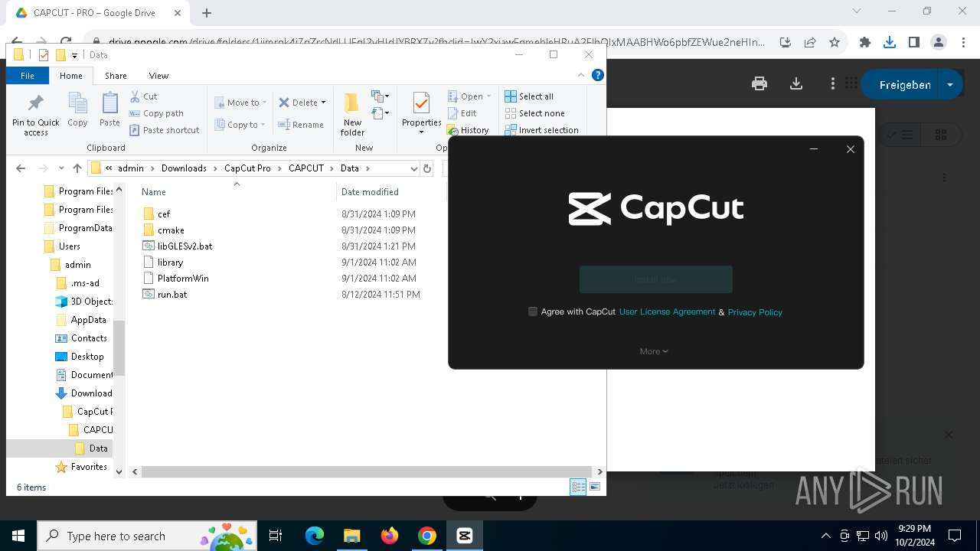Open the Delete dropdown arrow
Viewport: 980px width, 551px height.
click(323, 103)
